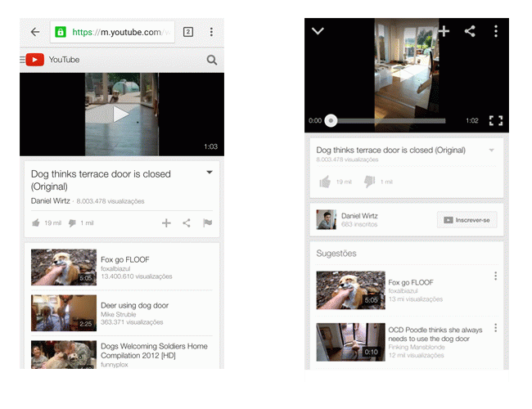Image resolution: width=532 pixels, height=409 pixels.
Task: Open the browser three-dot overflow menu
Action: [x=211, y=32]
